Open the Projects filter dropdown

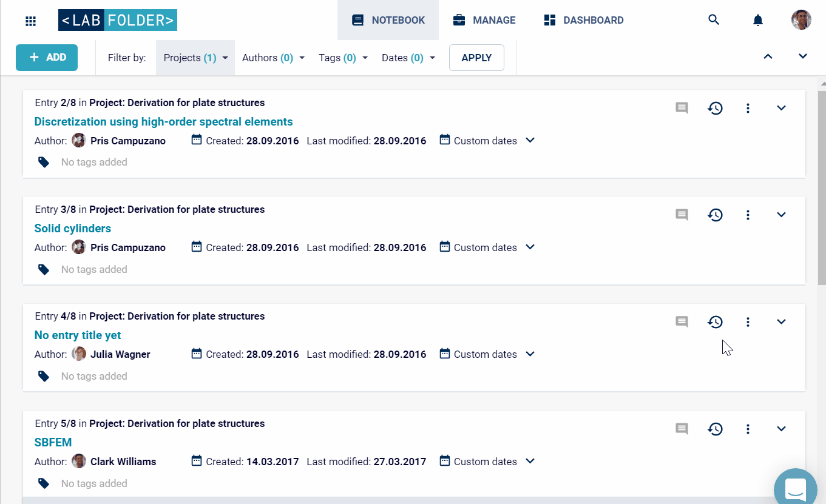coord(195,58)
